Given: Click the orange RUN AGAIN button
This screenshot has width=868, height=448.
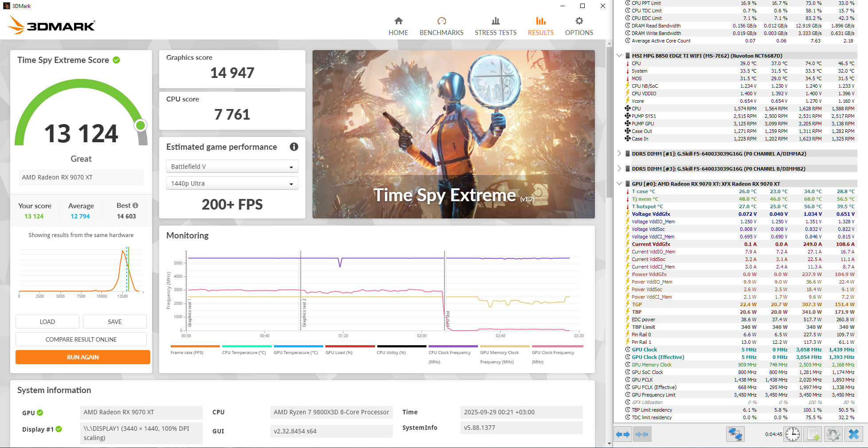Looking at the screenshot, I should point(83,357).
